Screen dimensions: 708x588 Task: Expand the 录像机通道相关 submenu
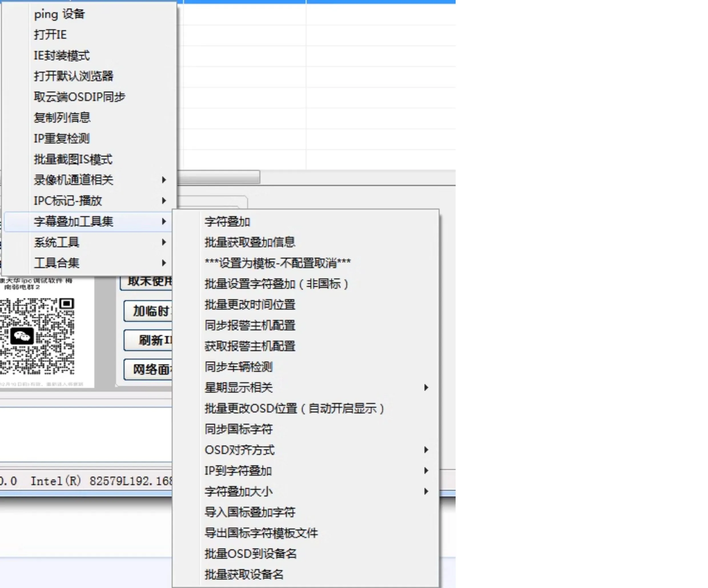(x=74, y=180)
